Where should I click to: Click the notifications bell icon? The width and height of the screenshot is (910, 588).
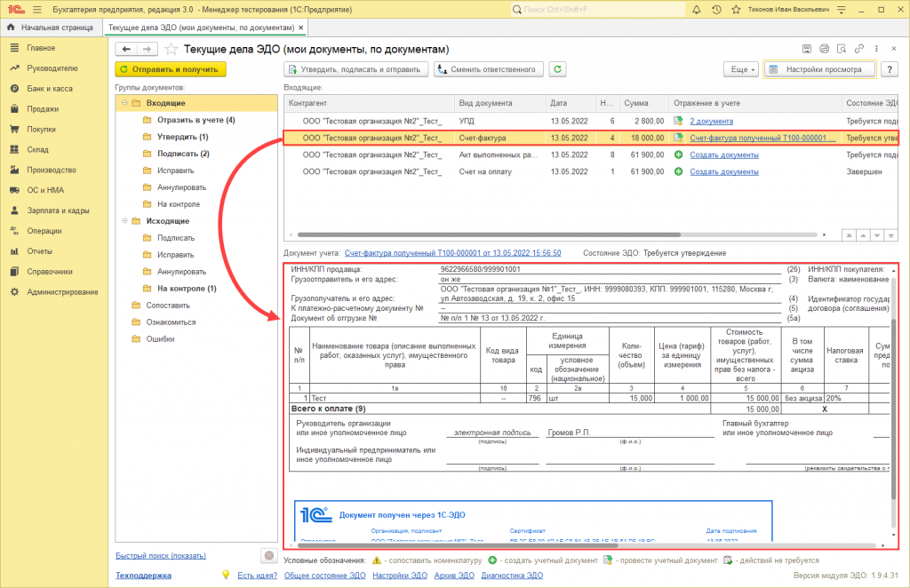[698, 9]
